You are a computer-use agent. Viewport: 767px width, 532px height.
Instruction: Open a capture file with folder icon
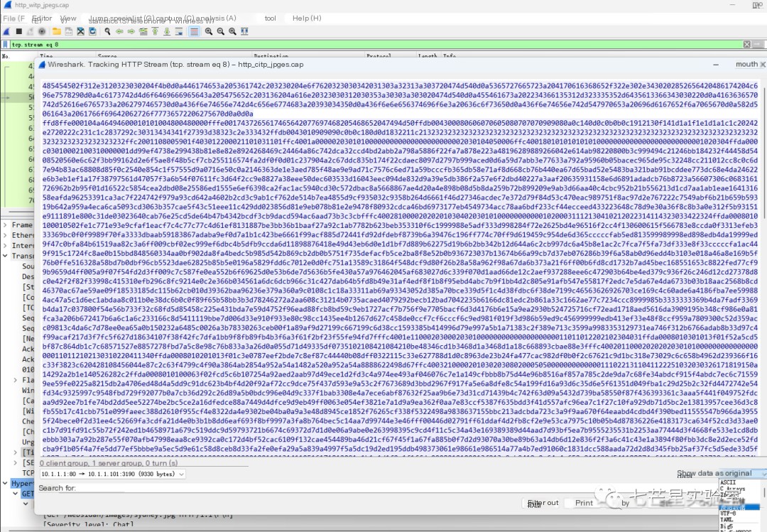[57, 31]
